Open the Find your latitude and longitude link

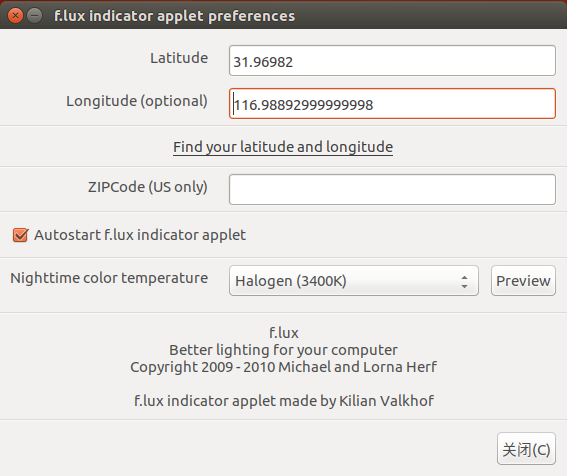click(283, 147)
